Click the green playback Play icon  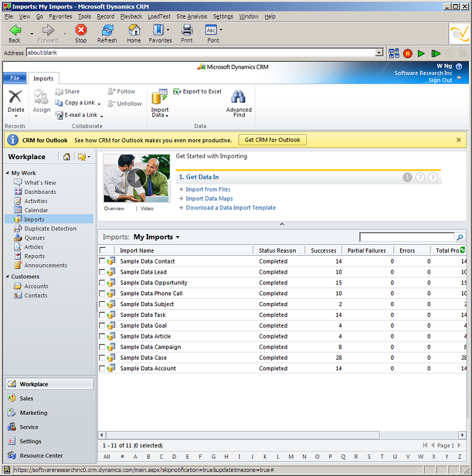click(421, 54)
